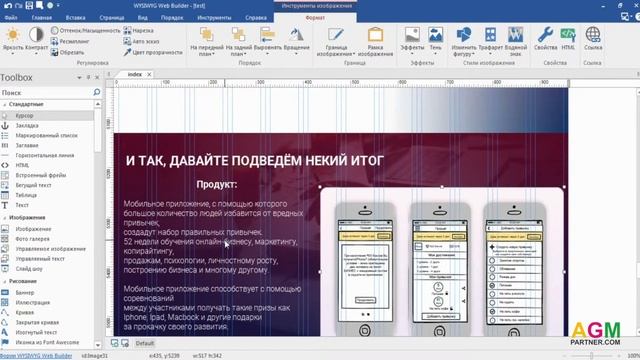Collapse the Стандартные toolbox group

point(4,104)
